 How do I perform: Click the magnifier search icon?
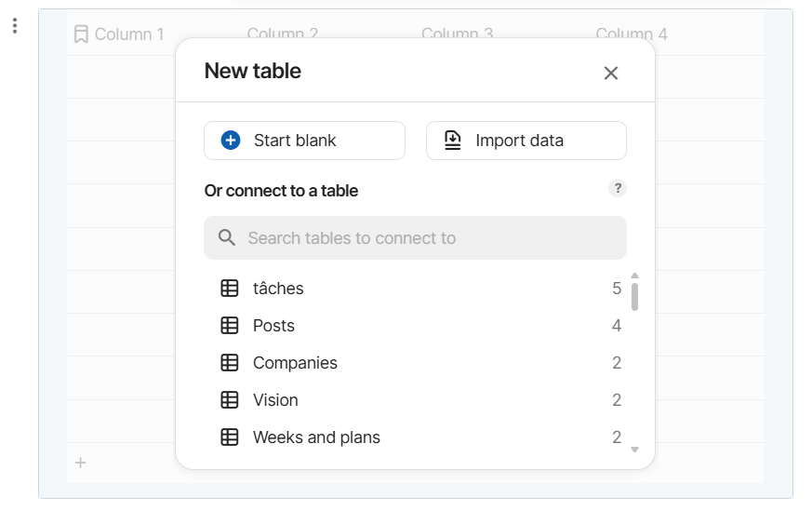click(227, 238)
